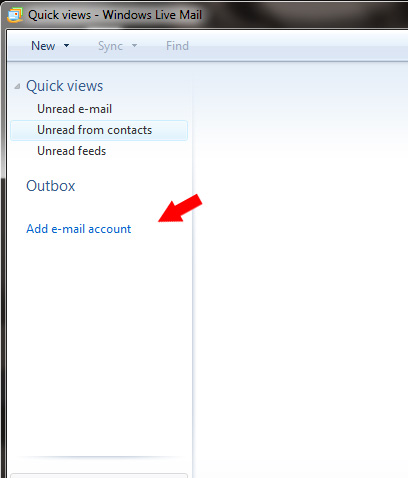Screen dimensions: 408x478
Task: Click the Add e-mail account link
Action: 79,229
